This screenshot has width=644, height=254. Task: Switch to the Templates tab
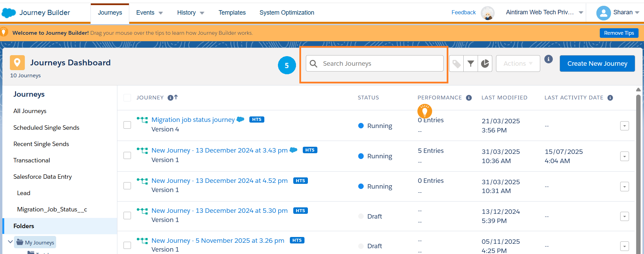click(x=232, y=13)
